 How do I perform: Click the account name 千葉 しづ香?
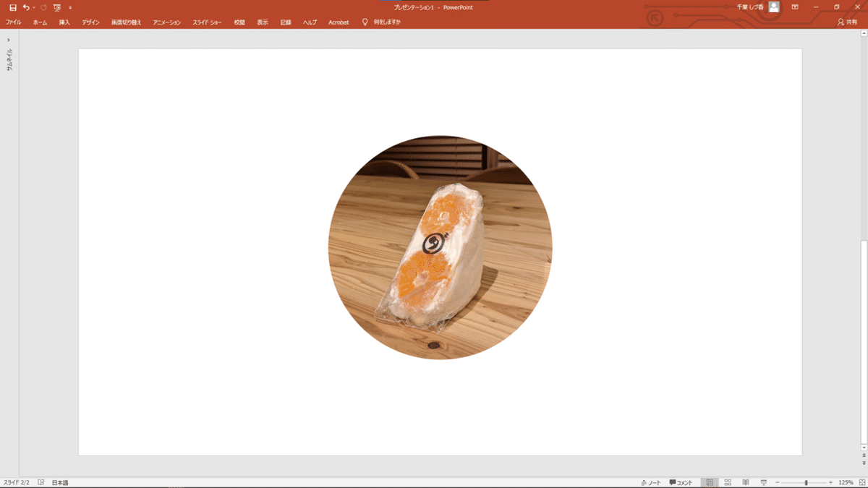coord(751,7)
